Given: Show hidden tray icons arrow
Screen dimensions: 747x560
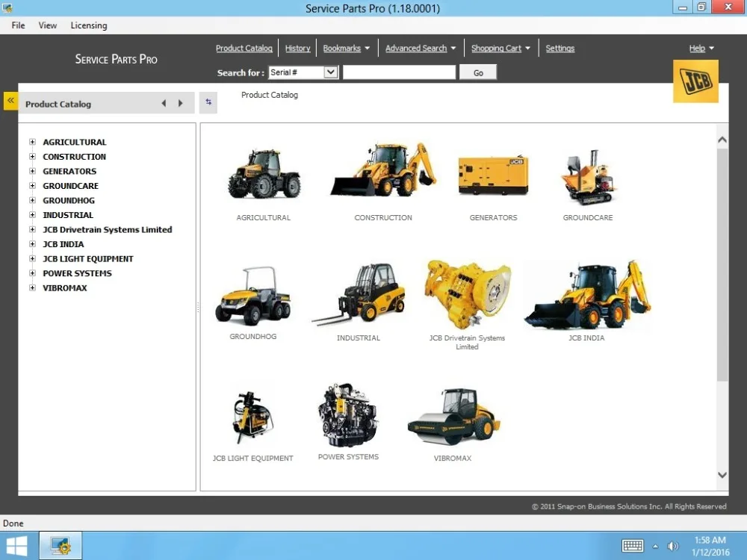Looking at the screenshot, I should click(x=655, y=547).
